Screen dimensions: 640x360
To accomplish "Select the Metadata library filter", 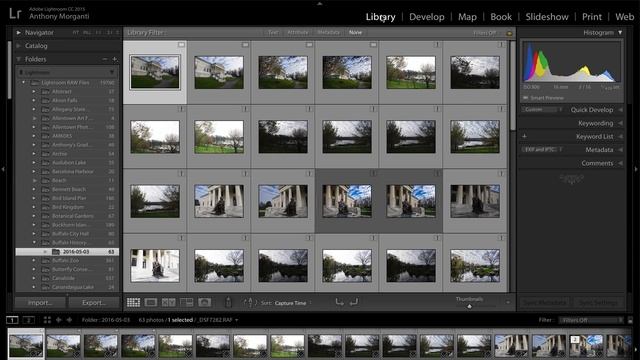I will tap(328, 33).
